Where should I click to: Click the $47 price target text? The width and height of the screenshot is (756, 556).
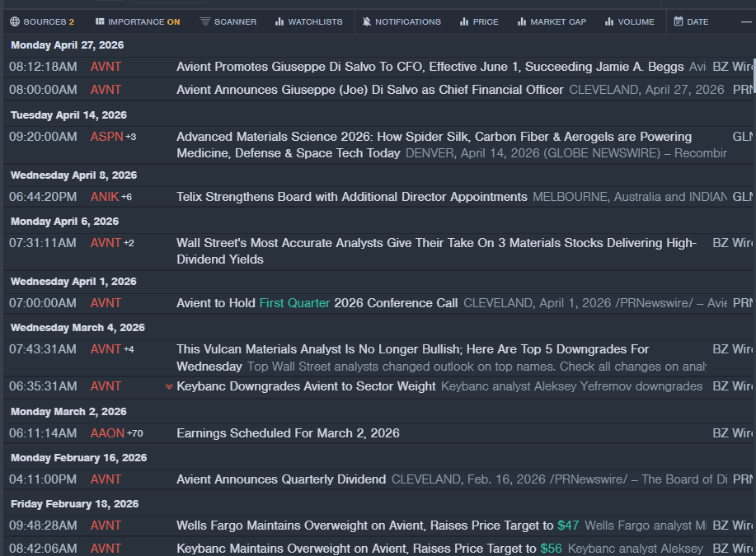click(x=568, y=526)
